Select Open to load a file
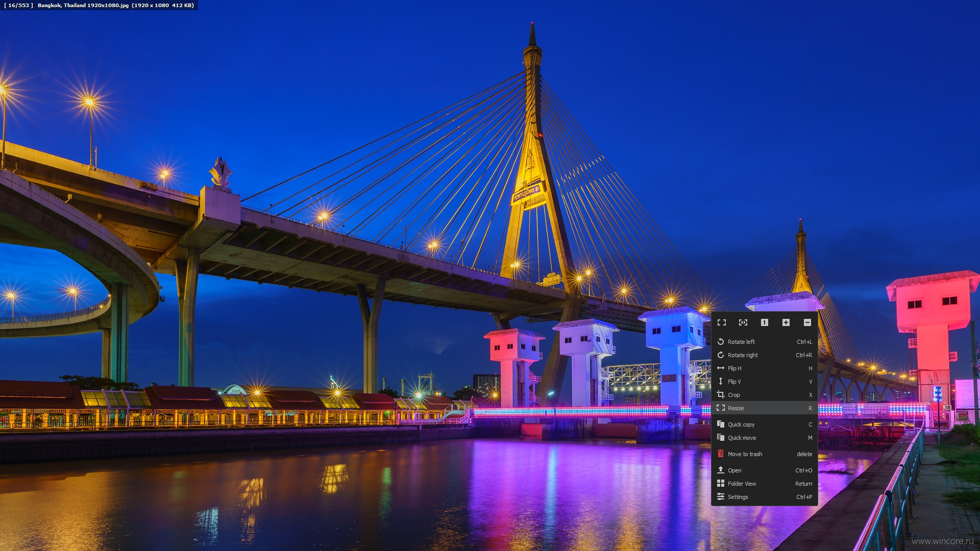This screenshot has width=980, height=551. 765,470
